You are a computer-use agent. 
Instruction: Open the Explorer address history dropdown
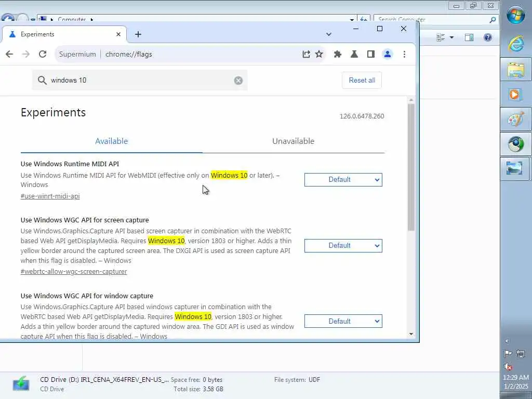(352, 20)
